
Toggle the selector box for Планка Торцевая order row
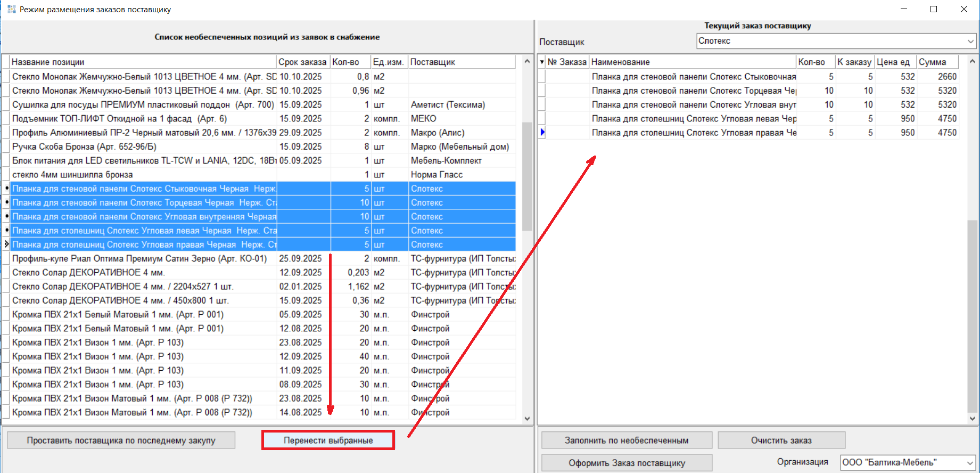coord(542,91)
